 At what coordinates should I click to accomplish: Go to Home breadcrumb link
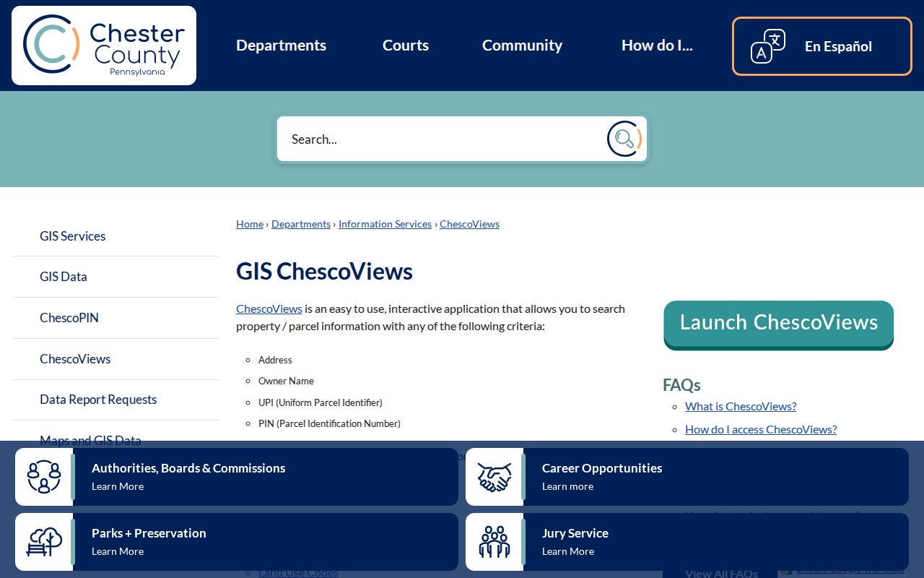coord(250,224)
